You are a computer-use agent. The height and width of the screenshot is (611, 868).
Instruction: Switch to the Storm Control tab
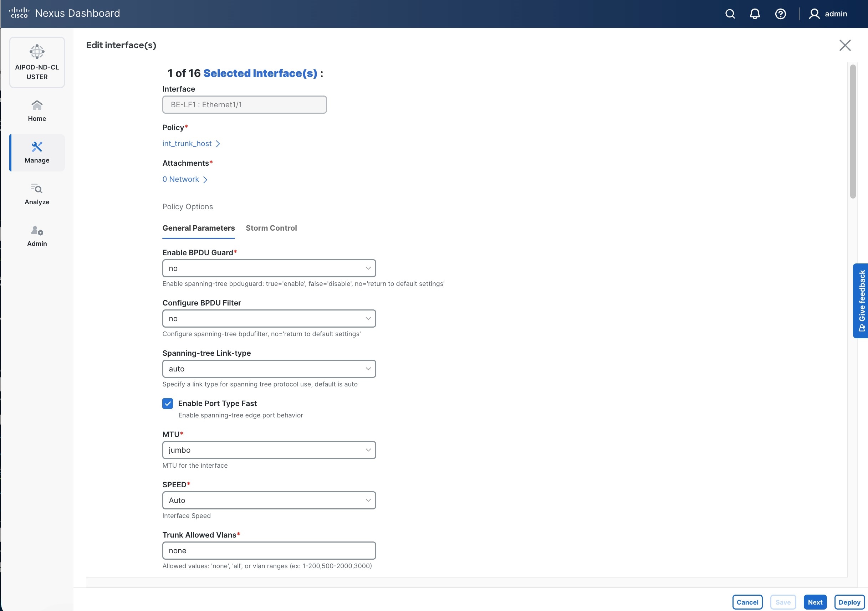click(x=271, y=228)
